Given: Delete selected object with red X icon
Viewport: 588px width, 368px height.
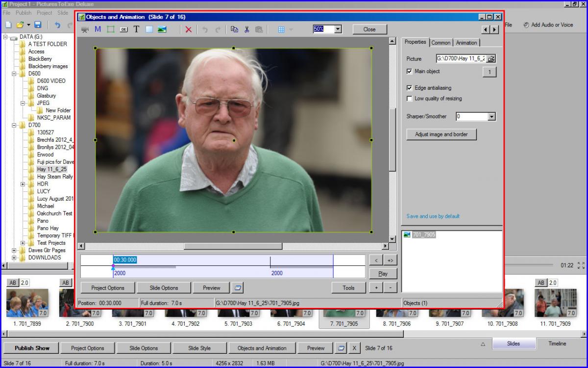Looking at the screenshot, I should pyautogui.click(x=189, y=29).
